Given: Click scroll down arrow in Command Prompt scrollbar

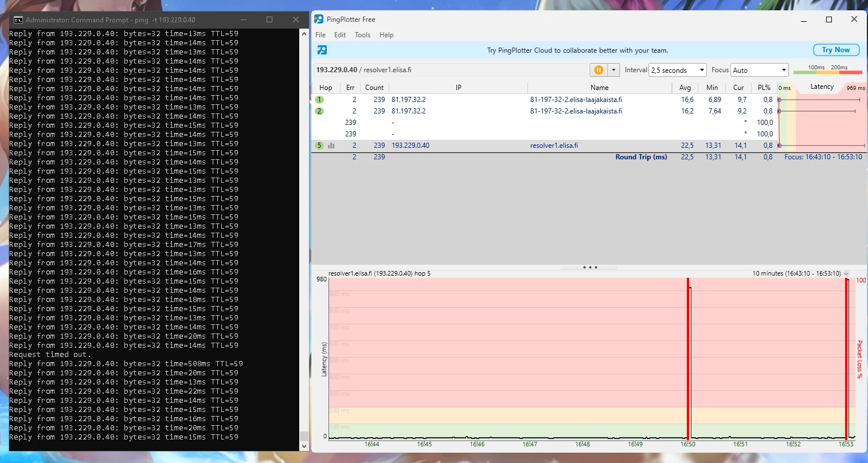Looking at the screenshot, I should click(x=304, y=446).
